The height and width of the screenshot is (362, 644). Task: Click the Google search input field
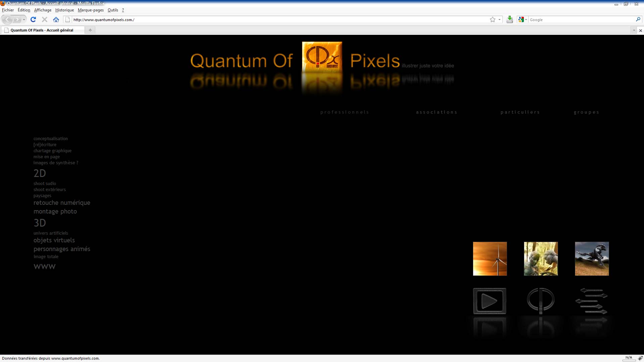tap(582, 19)
